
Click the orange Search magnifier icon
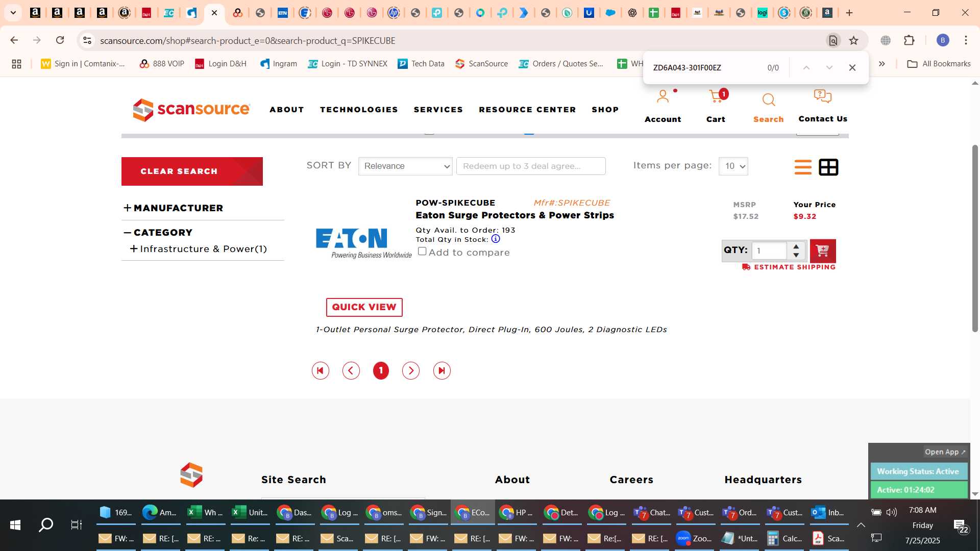(768, 99)
